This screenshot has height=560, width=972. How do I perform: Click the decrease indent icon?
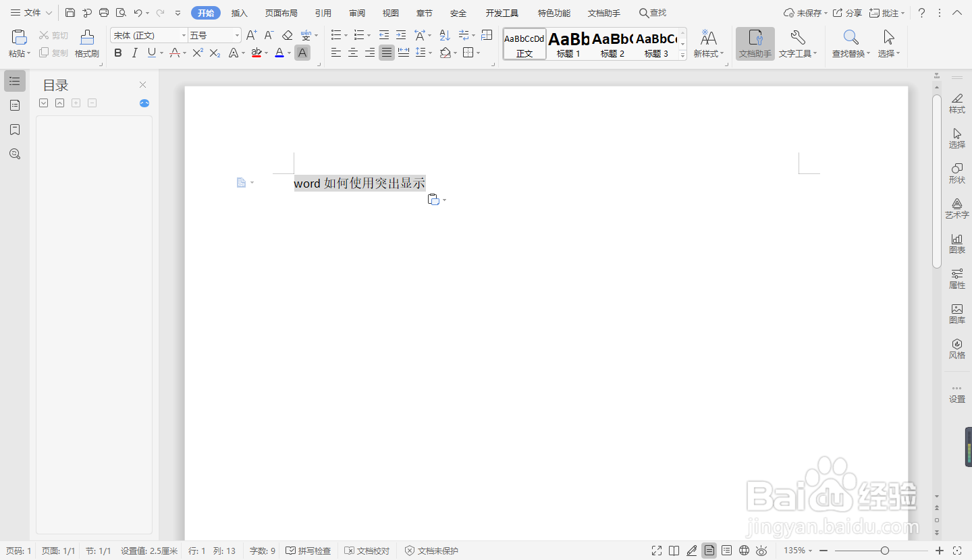[x=383, y=35]
